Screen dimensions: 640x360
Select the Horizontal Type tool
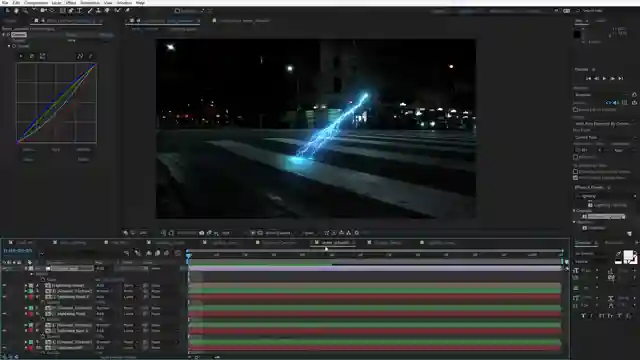click(80, 11)
